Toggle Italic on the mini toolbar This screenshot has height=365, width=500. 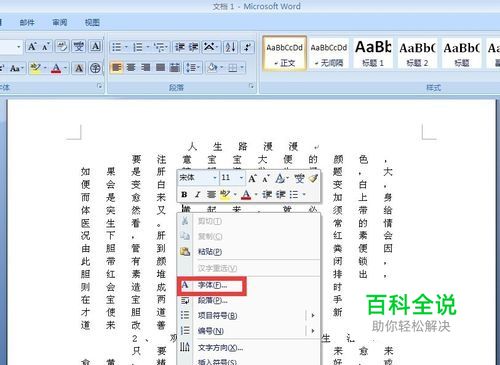198,194
